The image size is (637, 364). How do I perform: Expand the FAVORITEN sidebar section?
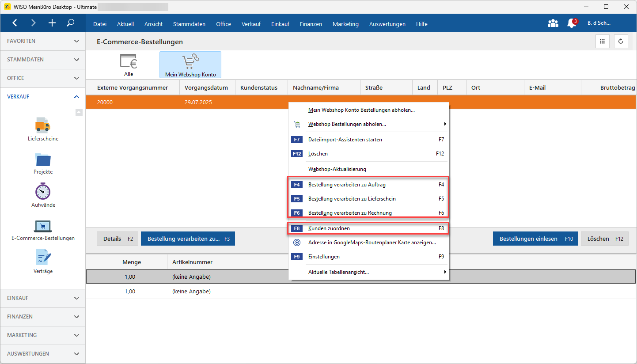pos(43,41)
